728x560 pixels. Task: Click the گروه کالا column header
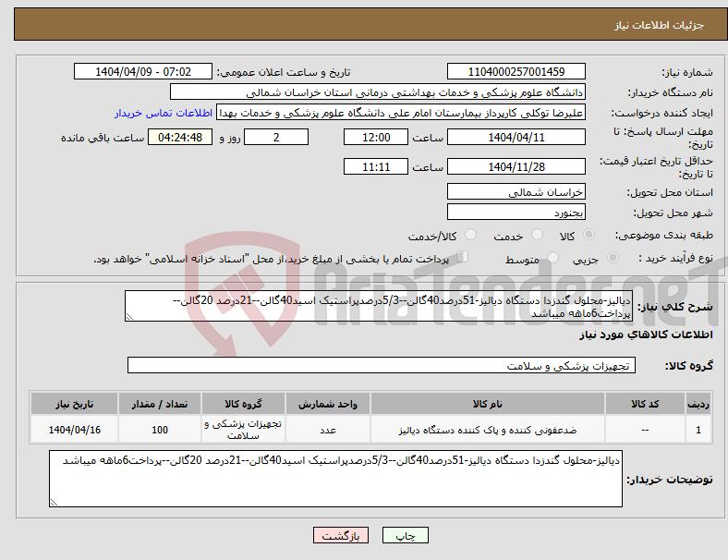click(243, 404)
